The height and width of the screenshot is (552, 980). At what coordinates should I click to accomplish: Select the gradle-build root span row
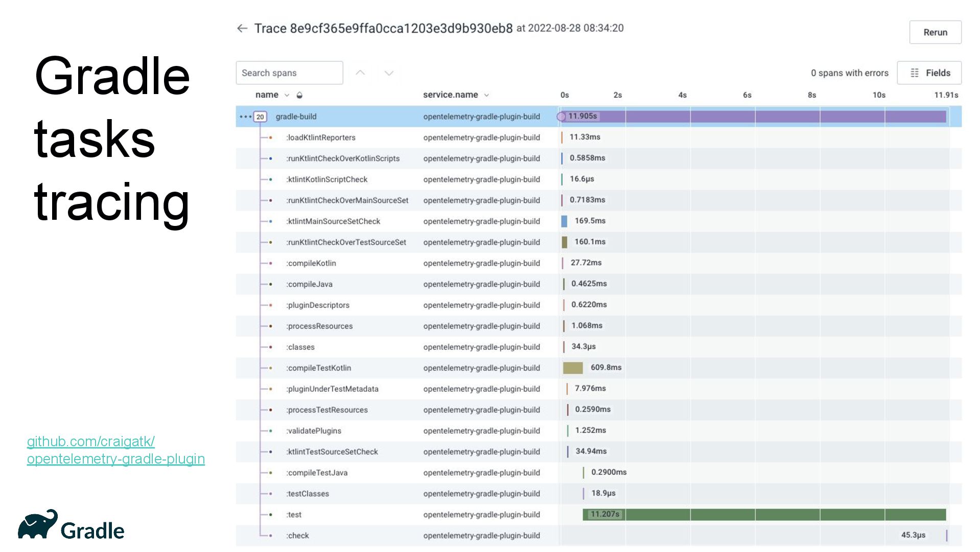tap(598, 117)
